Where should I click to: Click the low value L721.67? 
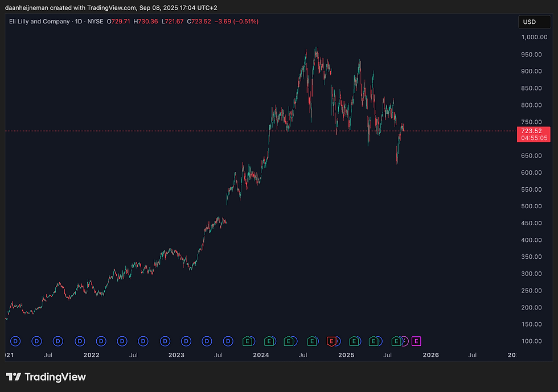tap(173, 22)
